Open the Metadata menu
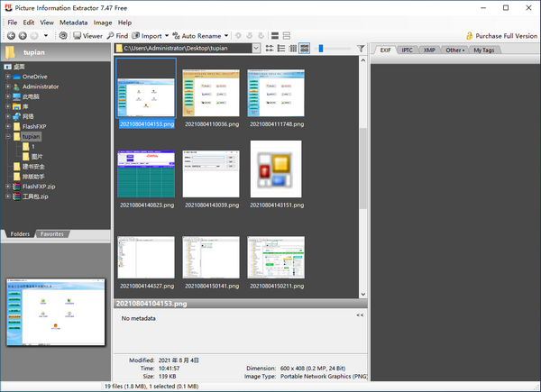This screenshot has height=392, width=541. (x=73, y=22)
